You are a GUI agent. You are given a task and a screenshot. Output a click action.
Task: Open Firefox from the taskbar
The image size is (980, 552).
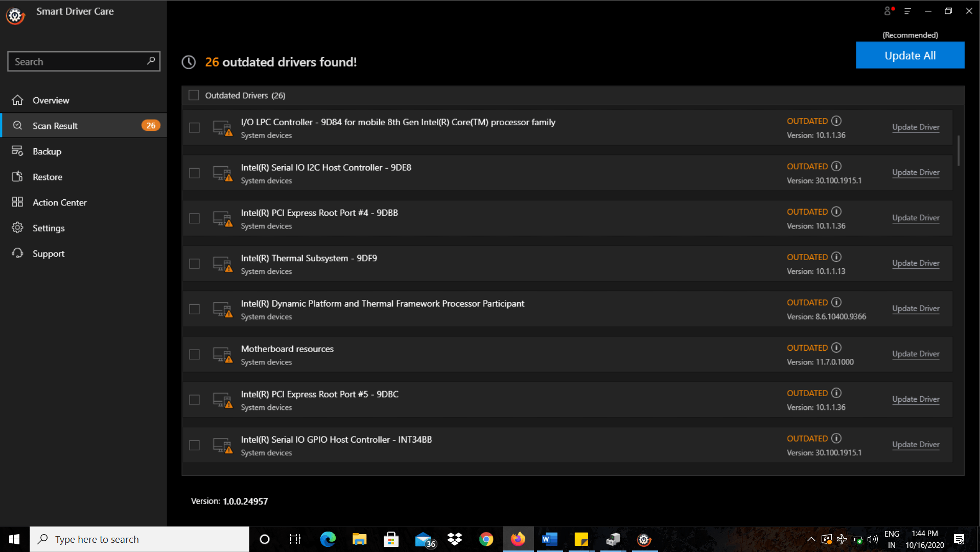point(518,539)
